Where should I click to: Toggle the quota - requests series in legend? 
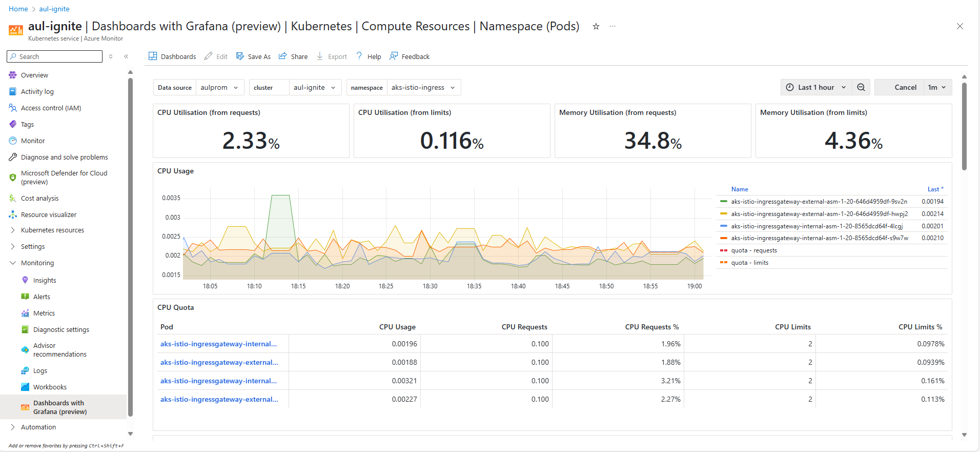(x=753, y=250)
